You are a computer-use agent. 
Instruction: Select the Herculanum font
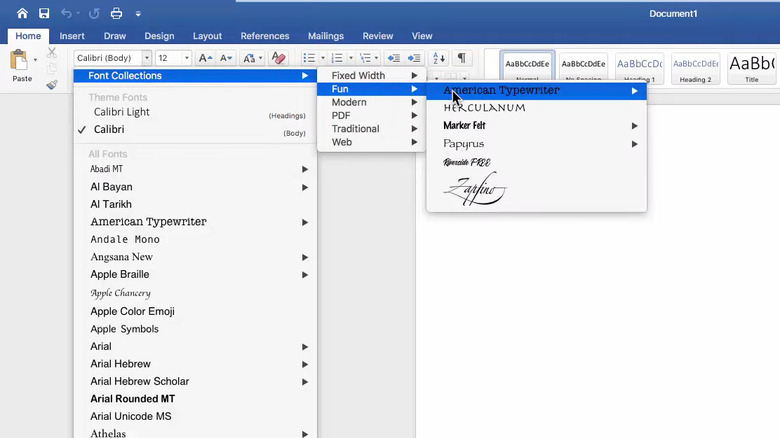tap(484, 108)
